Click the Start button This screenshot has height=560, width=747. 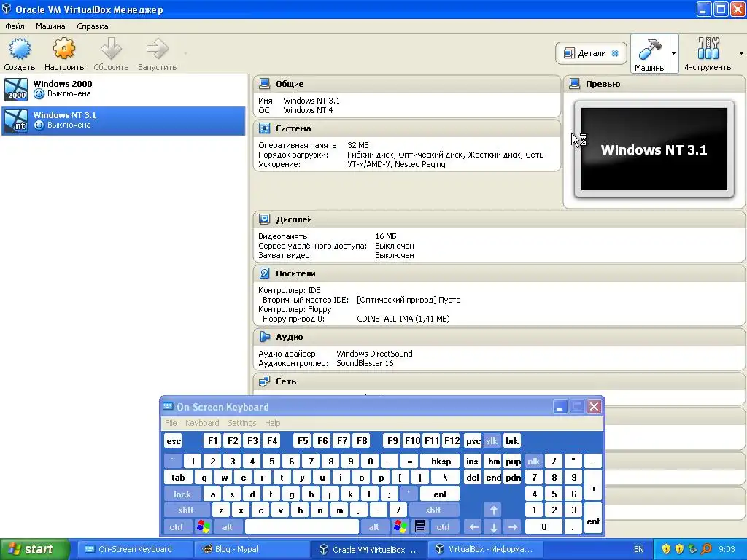point(35,549)
